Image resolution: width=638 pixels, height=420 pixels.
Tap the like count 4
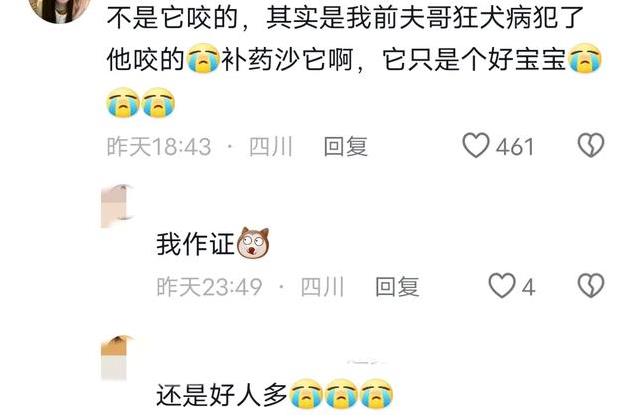click(x=528, y=288)
